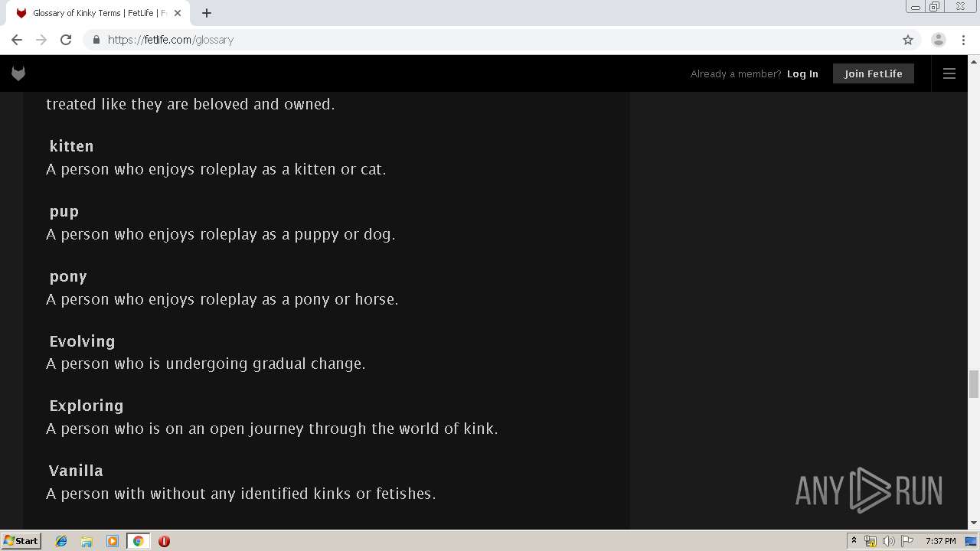Click the red Opera-style taskbar icon
This screenshot has height=551, width=980.
164,541
